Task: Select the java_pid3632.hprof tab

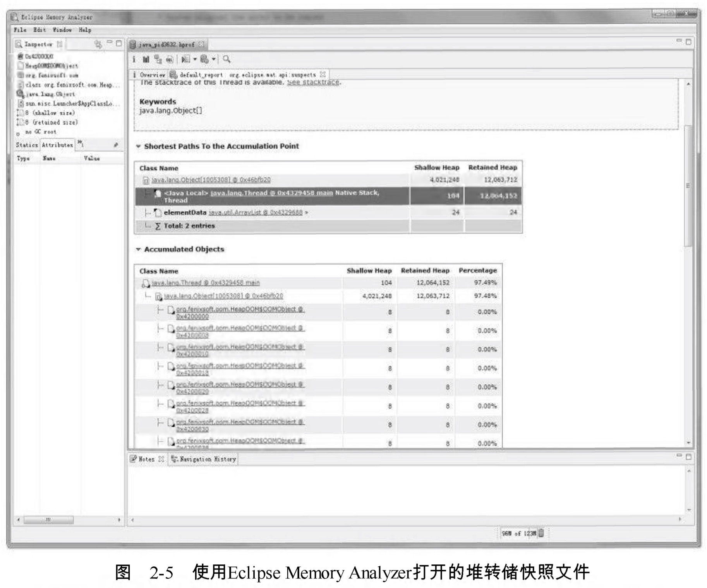Action: point(167,45)
